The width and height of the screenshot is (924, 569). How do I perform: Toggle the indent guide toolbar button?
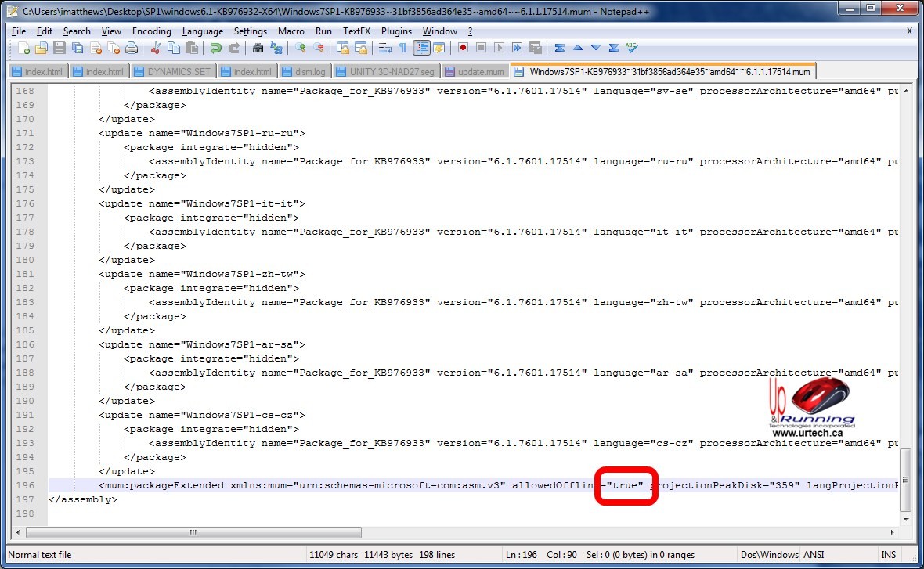[421, 48]
